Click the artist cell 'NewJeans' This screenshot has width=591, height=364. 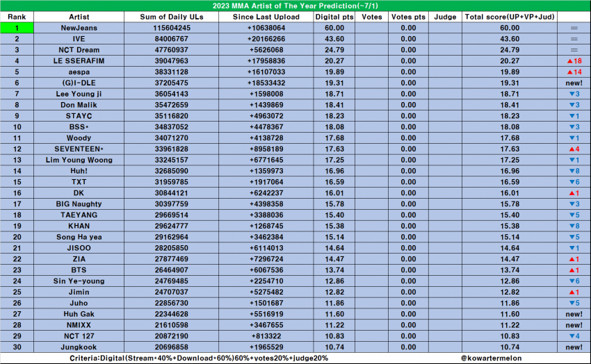pos(79,28)
